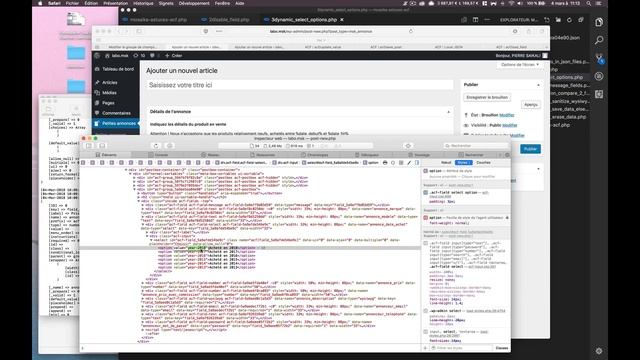Viewport: 640px width, 360px height.
Task: Click the pencil paint icon in inspector breadcrumb bar
Action: click(x=409, y=162)
